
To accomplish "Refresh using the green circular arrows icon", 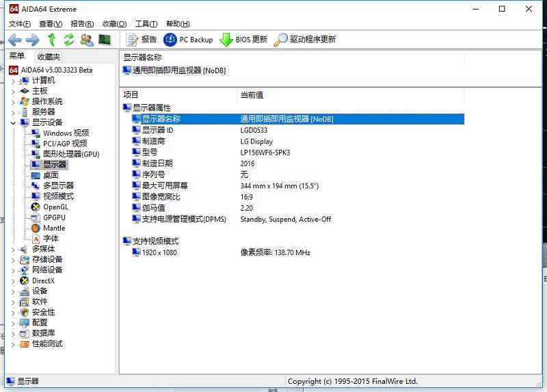I will tap(69, 40).
